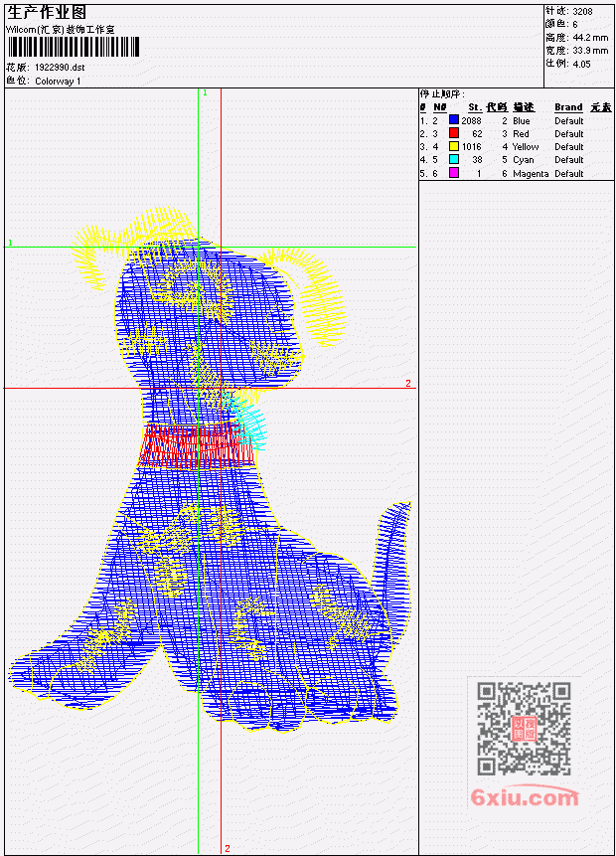Click the height value '44.2 mm'
616x856 pixels.
pyautogui.click(x=590, y=37)
